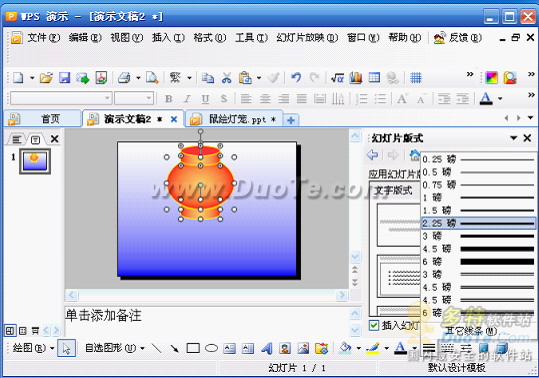Screen dimensions: 539x378
Task: Switch to outline view tab in the left pane
Action: click(x=16, y=140)
